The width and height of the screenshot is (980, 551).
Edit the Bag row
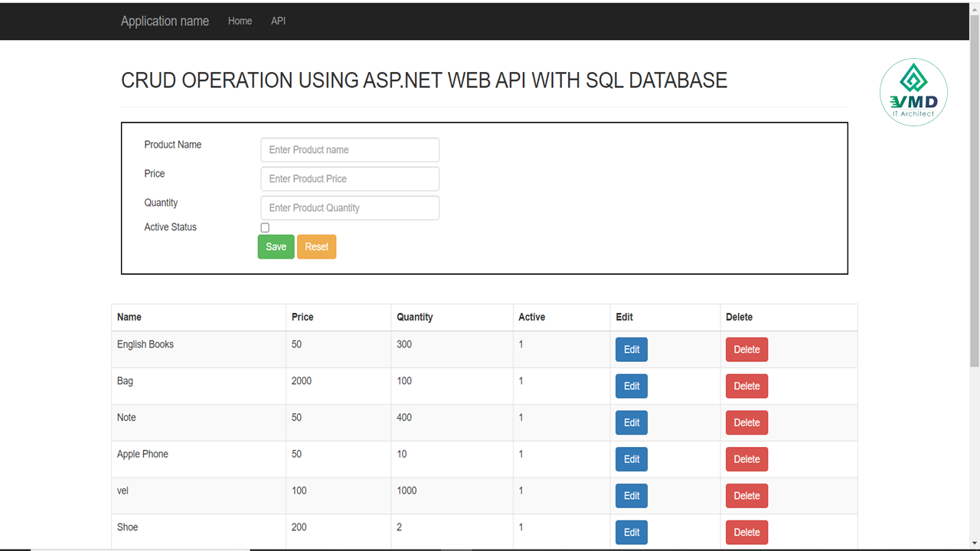[x=632, y=386]
